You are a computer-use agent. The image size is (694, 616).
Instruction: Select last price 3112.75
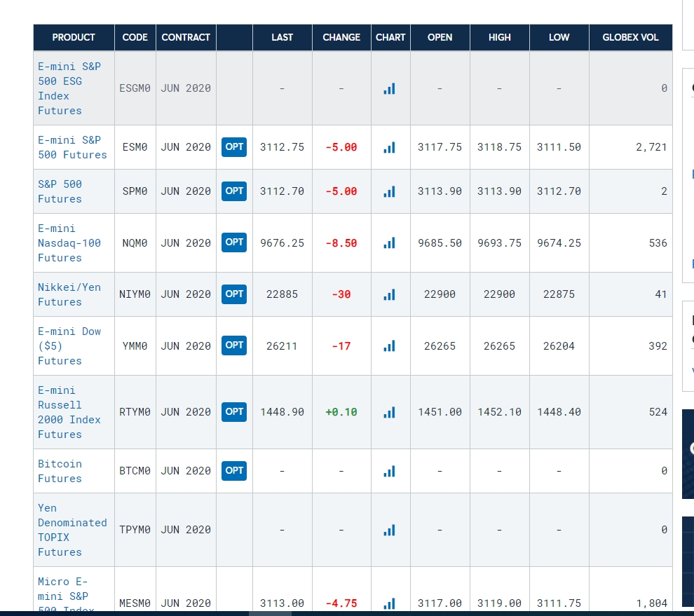282,147
